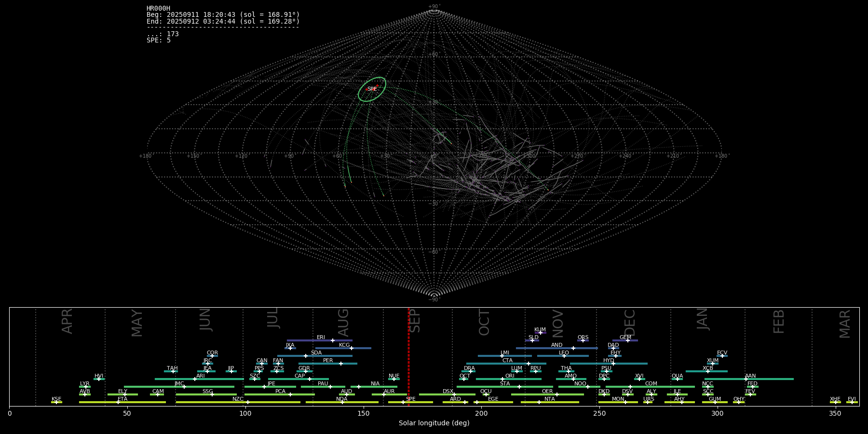Image resolution: width=868 pixels, height=434 pixels.
Task: Select the JMC shower bar
Action: coord(179,387)
